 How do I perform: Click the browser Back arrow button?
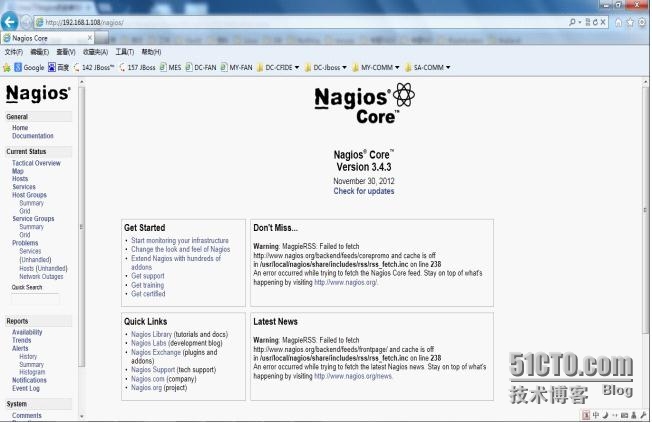9,22
